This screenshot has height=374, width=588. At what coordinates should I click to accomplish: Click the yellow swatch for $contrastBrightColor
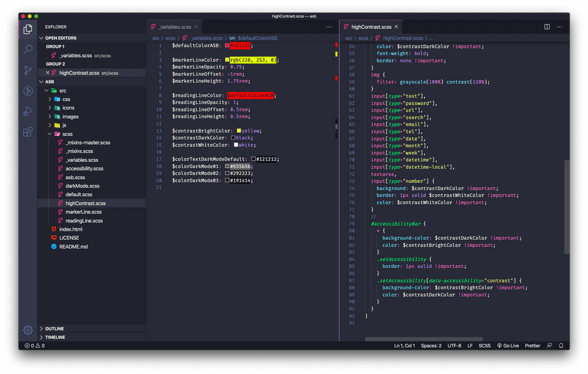239,131
